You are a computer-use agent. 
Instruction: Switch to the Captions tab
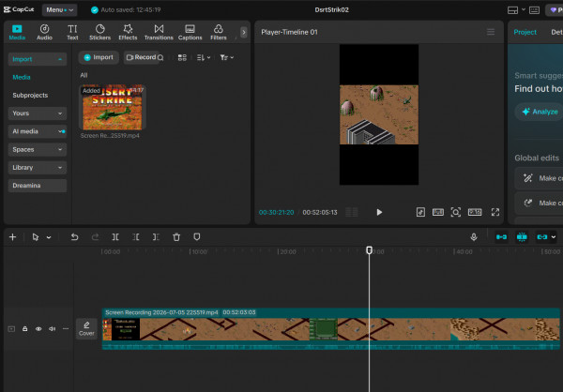(x=190, y=32)
